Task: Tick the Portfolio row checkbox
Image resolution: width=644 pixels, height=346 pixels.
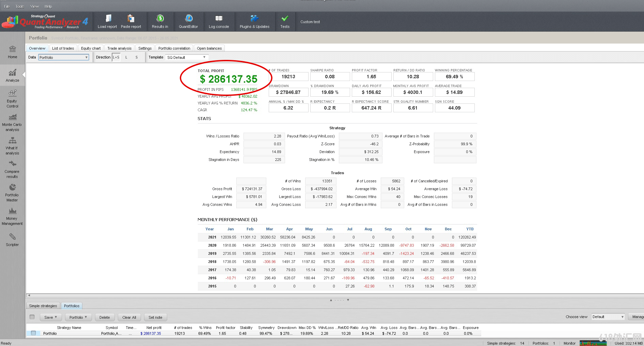Action: 33,333
